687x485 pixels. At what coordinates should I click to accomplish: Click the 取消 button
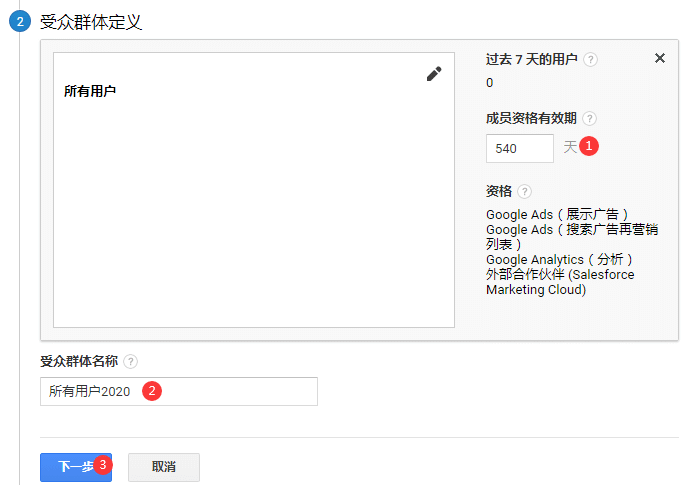tap(164, 467)
